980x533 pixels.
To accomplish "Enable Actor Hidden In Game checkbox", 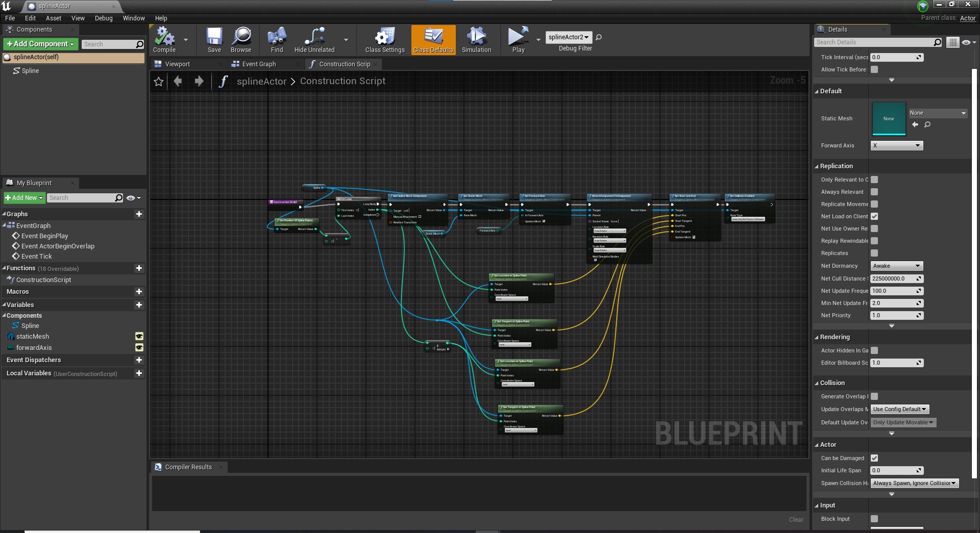I will (x=874, y=350).
